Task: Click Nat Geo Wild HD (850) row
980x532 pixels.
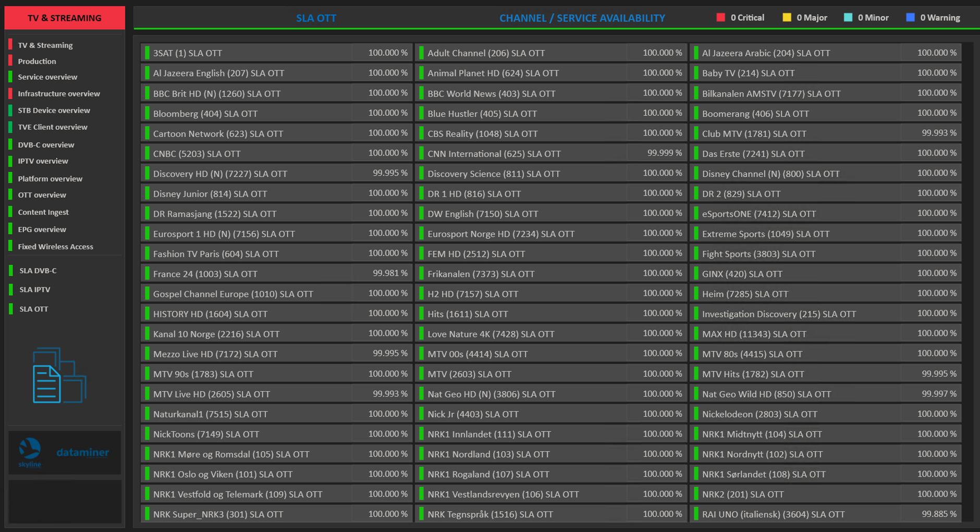Action: pos(826,394)
